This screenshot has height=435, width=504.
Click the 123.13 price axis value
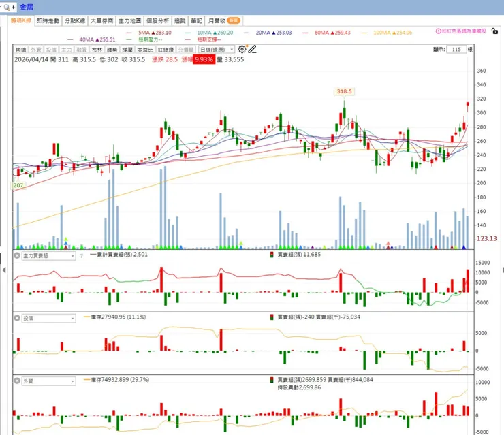486,238
